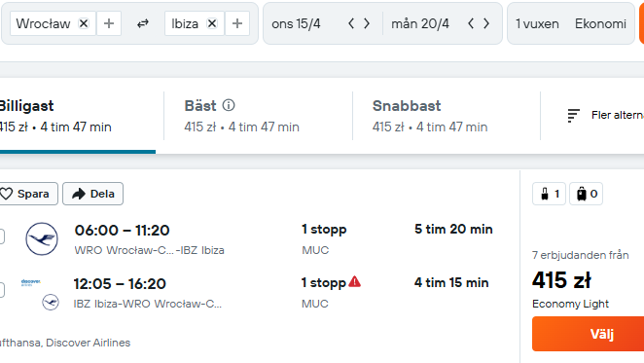Click the info icon beside Bäst
The height and width of the screenshot is (363, 644).
click(x=229, y=105)
